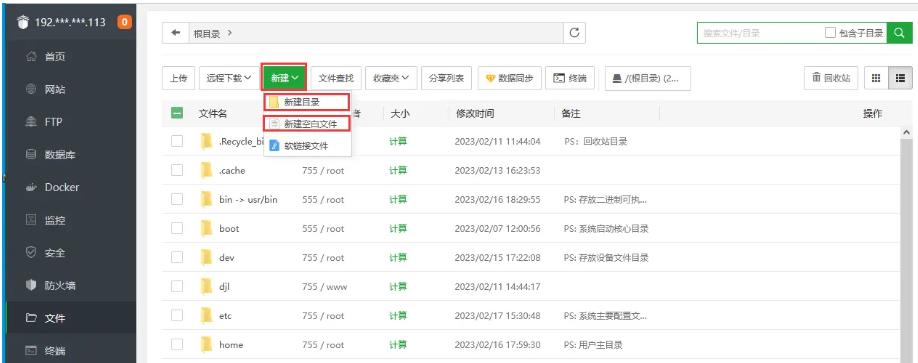Check the home row checkbox

point(177,344)
